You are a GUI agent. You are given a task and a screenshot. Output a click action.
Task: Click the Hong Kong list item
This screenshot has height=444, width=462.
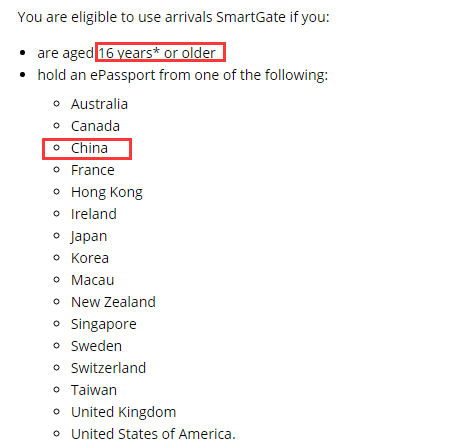pos(107,192)
